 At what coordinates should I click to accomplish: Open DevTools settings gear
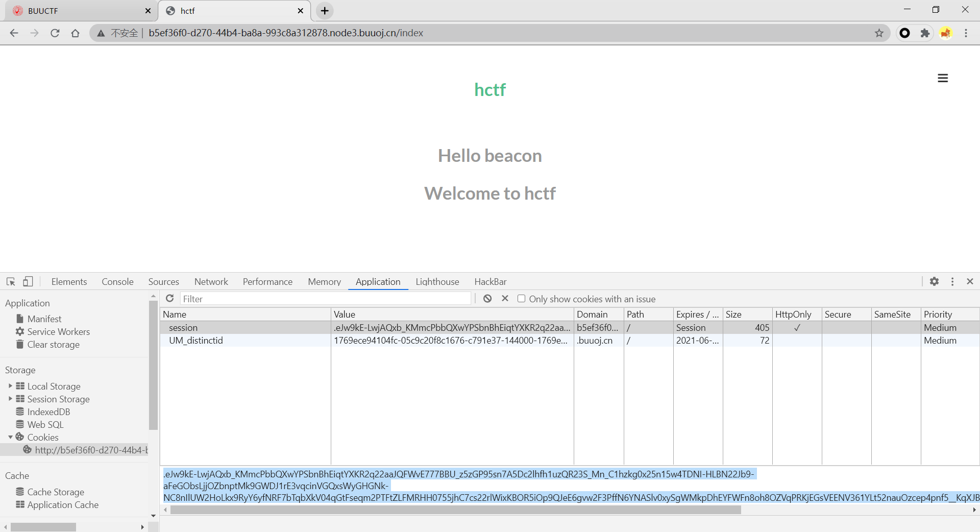pyautogui.click(x=934, y=281)
